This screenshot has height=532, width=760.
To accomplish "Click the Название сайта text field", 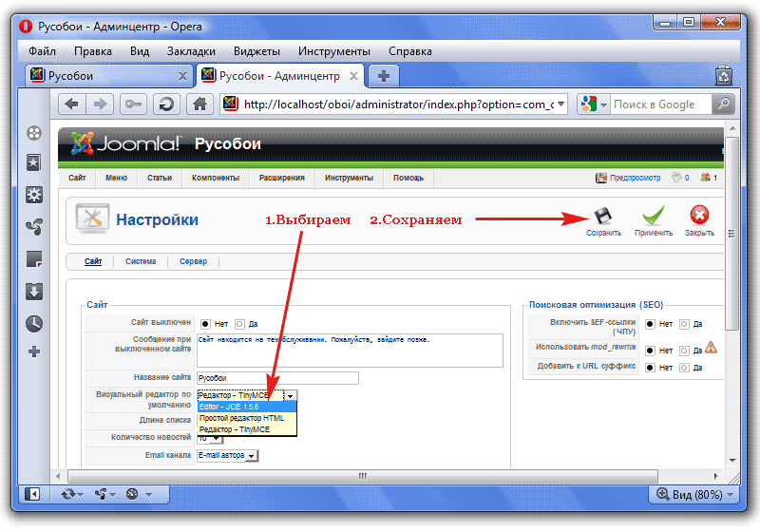I will click(277, 378).
